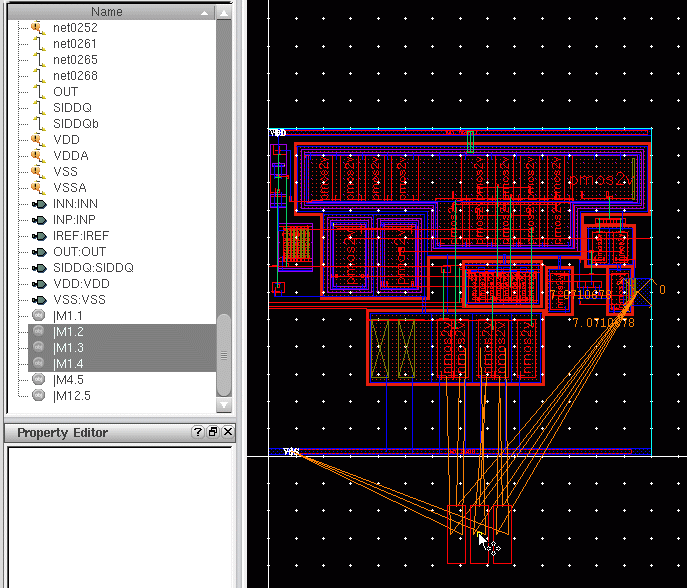Viewport: 687px width, 588px height.
Task: Click the VSSA net icon
Action: click(x=40, y=188)
